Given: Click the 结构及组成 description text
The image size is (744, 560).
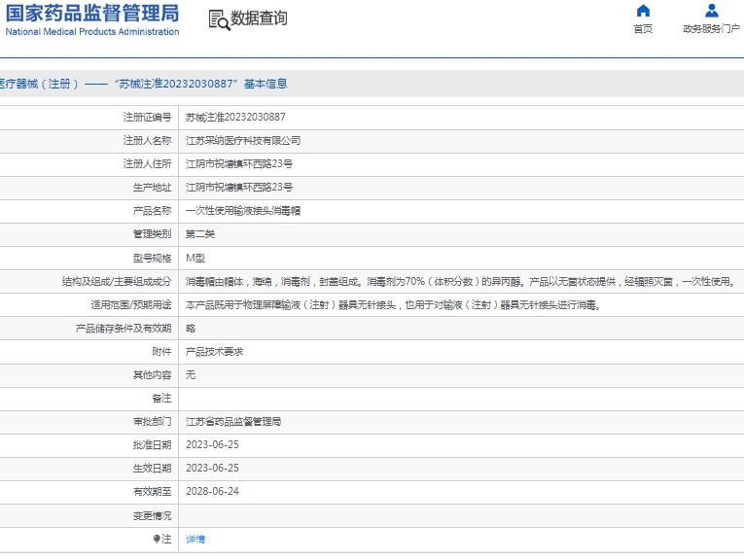Looking at the screenshot, I should click(461, 282).
